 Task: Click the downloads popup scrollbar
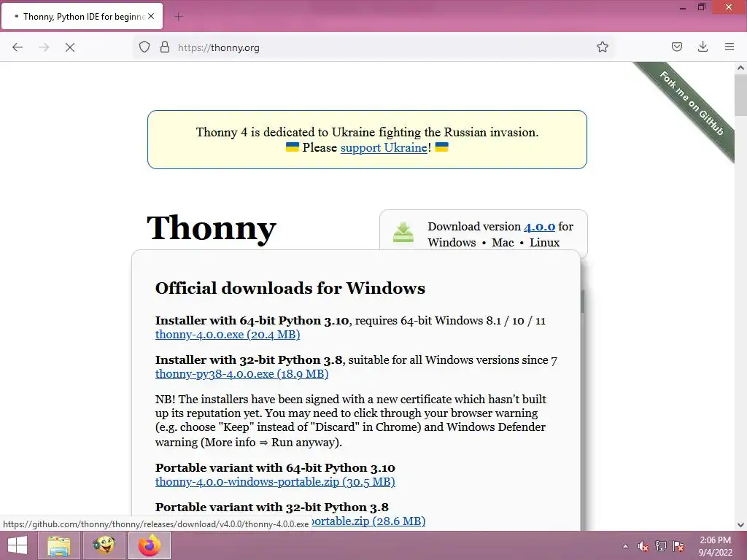tap(582, 301)
